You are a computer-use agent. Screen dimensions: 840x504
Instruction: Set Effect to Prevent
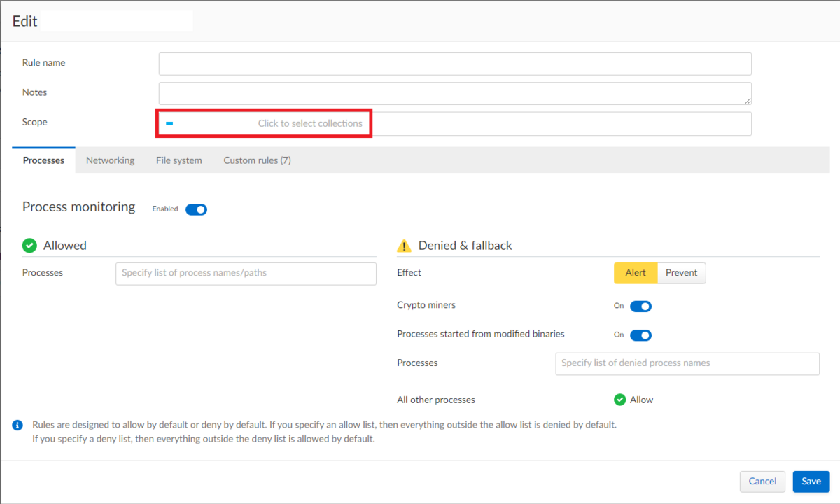pos(682,273)
